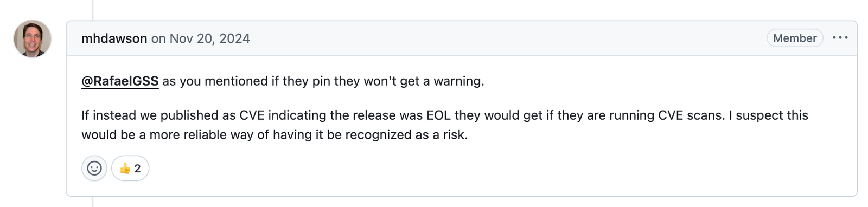Viewport: 868px width, 207px height.
Task: Add a reaction with the smiley icon
Action: [x=94, y=169]
